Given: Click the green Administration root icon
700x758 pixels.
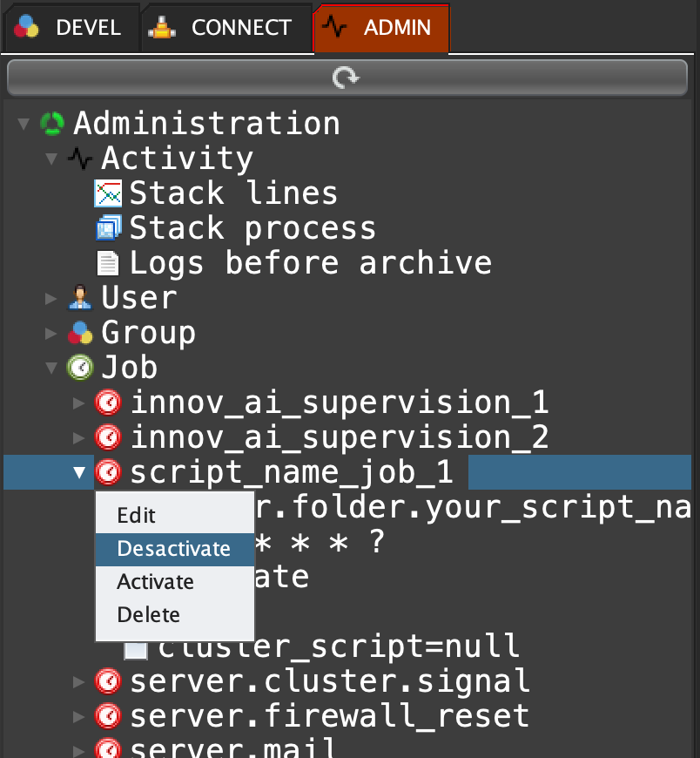Looking at the screenshot, I should pyautogui.click(x=52, y=124).
